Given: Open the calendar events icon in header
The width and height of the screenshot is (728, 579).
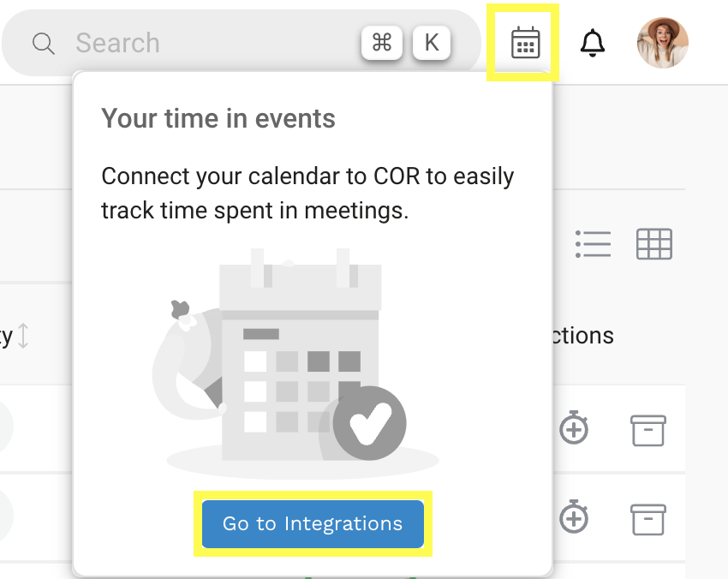Looking at the screenshot, I should point(525,43).
